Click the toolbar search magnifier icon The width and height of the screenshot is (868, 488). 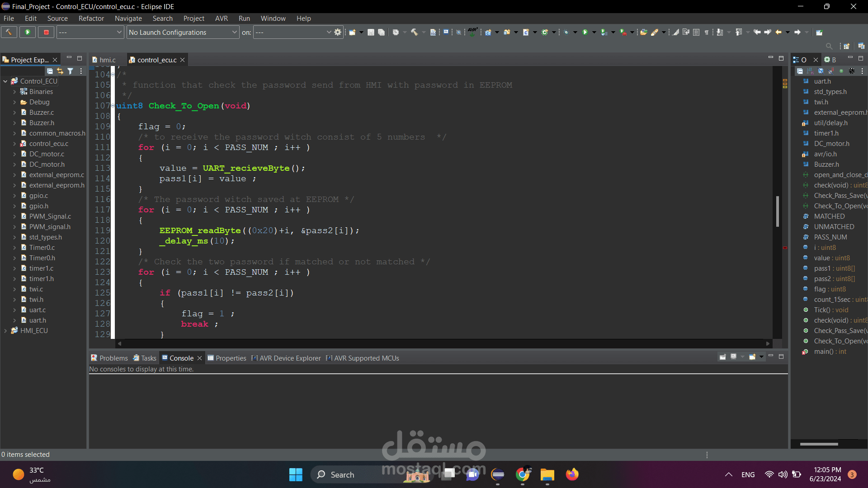point(829,46)
